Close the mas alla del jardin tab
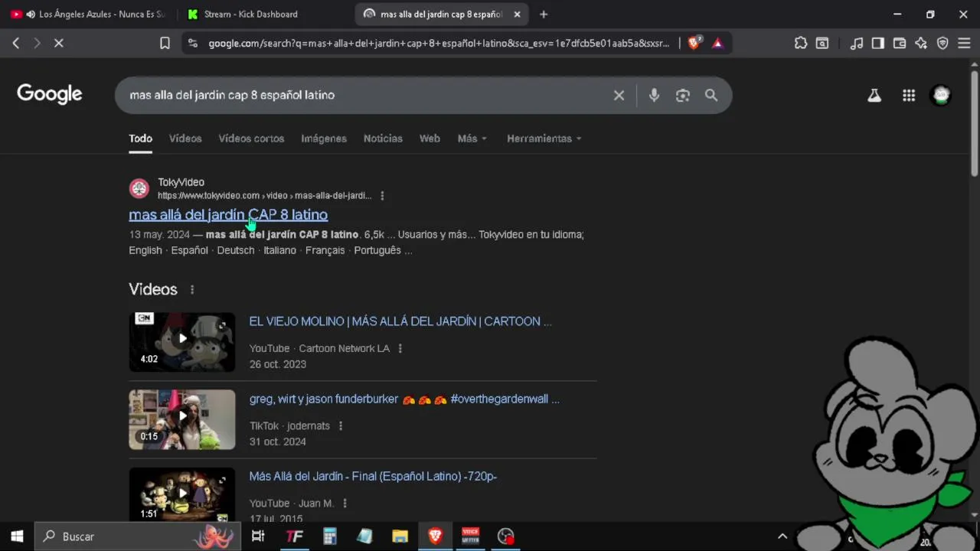 (517, 15)
